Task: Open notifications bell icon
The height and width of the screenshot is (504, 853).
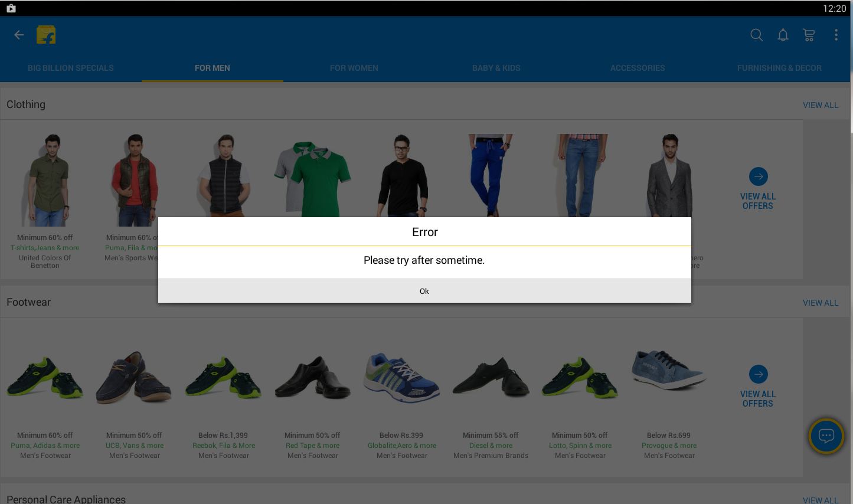Action: 783,35
